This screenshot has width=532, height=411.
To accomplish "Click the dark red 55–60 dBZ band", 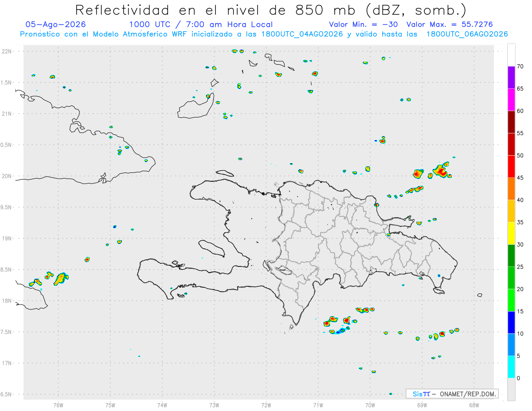I will point(511,122).
